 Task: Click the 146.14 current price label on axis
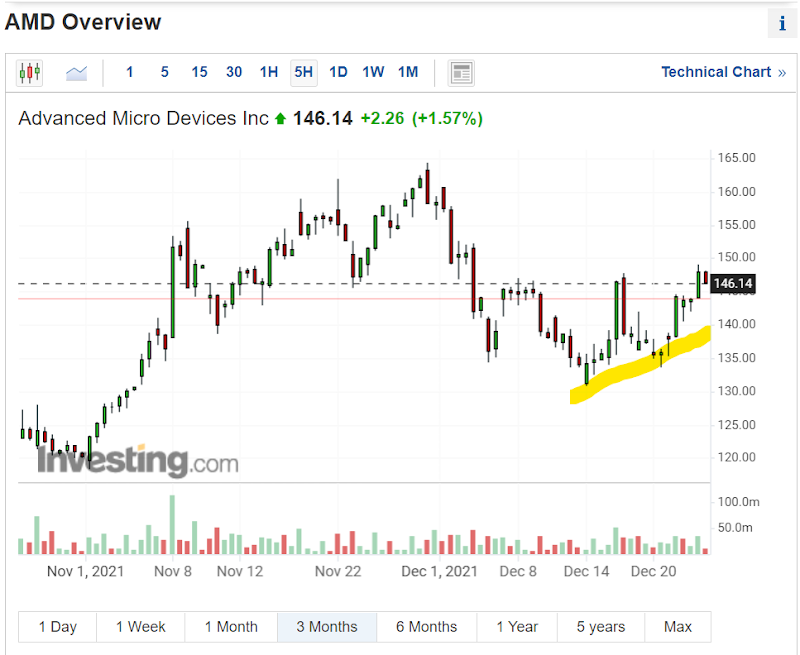(733, 285)
